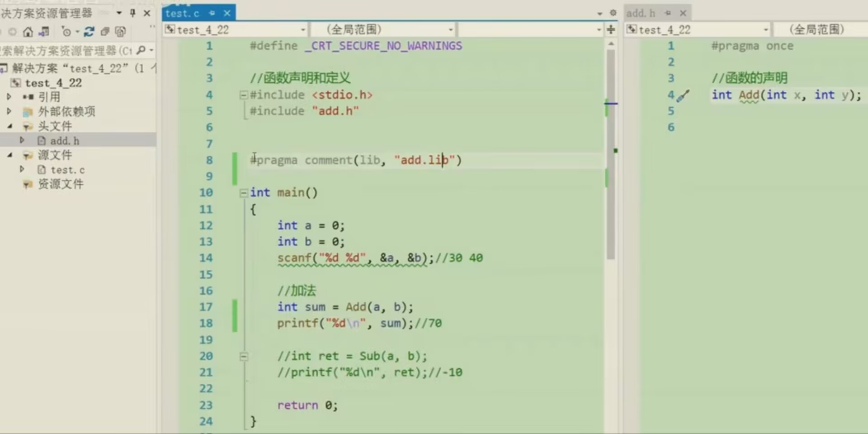Click "#pragma once" in add.h editor

pyautogui.click(x=752, y=46)
